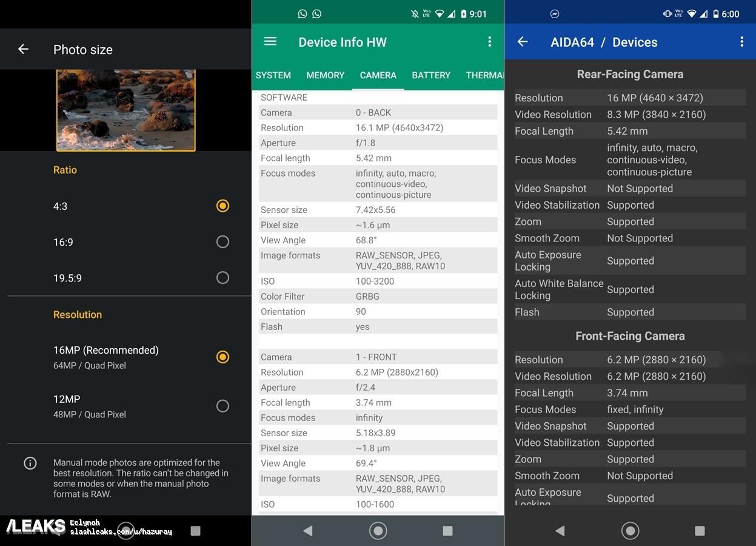
Task: Tap the vibrate mode icon in AIDA64 status bar
Action: click(667, 14)
